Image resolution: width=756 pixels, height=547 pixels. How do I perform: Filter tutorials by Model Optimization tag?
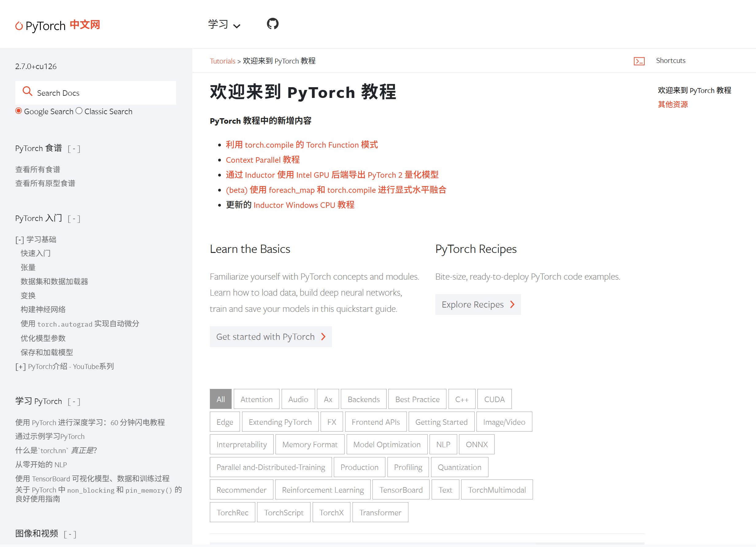[x=387, y=444]
